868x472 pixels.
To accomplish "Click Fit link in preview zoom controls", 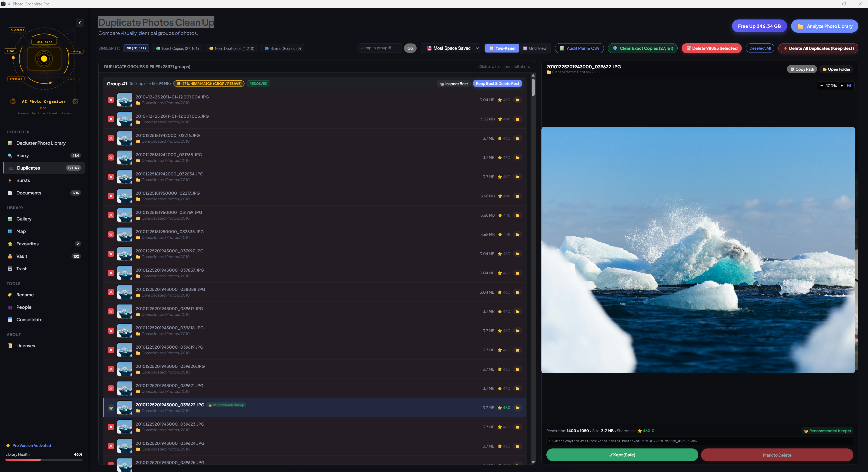I will click(849, 86).
